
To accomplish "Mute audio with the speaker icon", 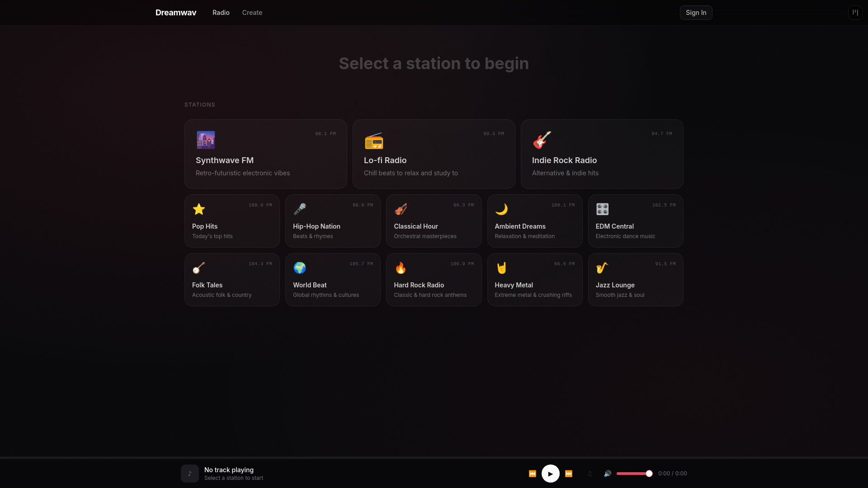I will click(608, 474).
